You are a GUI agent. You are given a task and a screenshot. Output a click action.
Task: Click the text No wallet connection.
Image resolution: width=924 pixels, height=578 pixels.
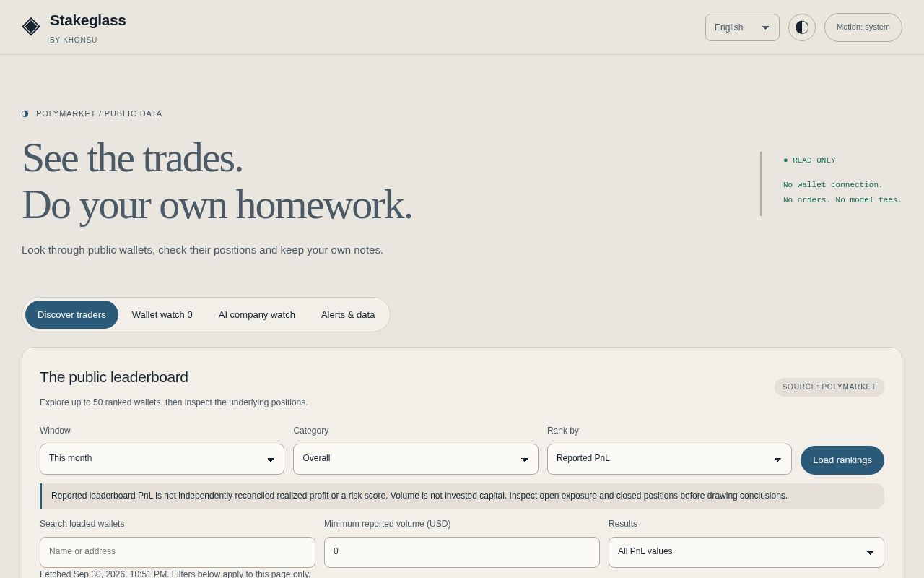(833, 185)
